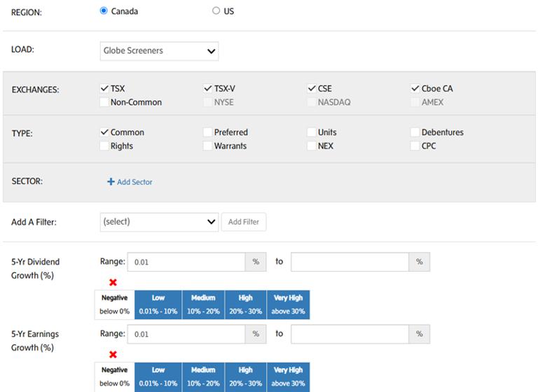538x392 pixels.
Task: Select the Canada region radio button
Action: click(104, 11)
